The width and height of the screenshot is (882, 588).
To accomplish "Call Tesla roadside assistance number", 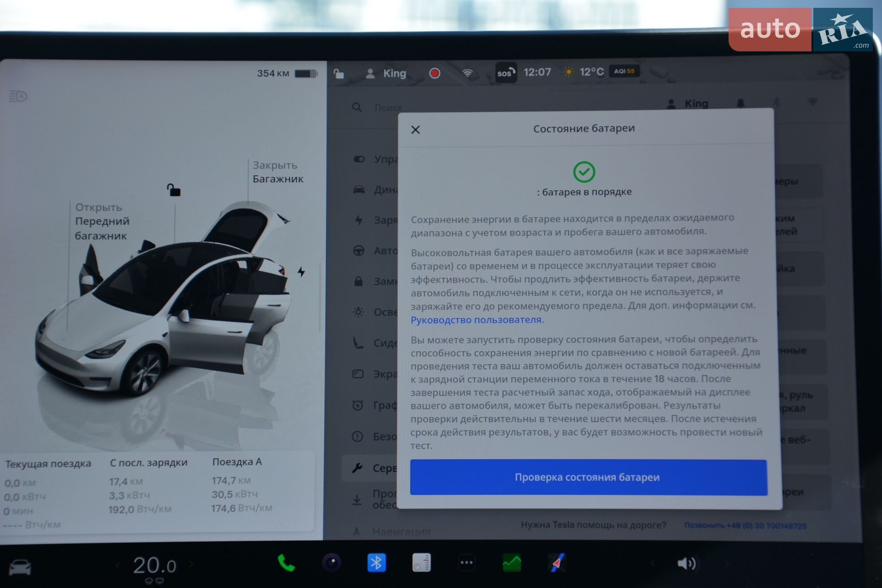I will click(745, 526).
